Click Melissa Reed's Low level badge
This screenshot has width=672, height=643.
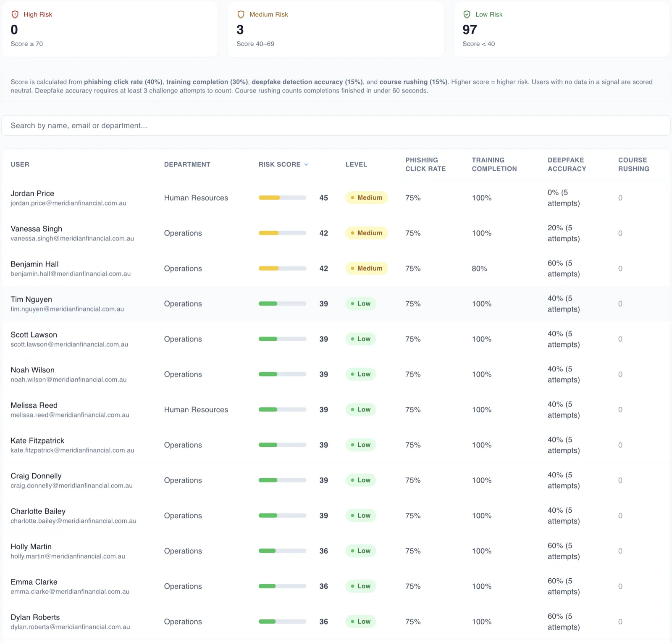pos(361,409)
